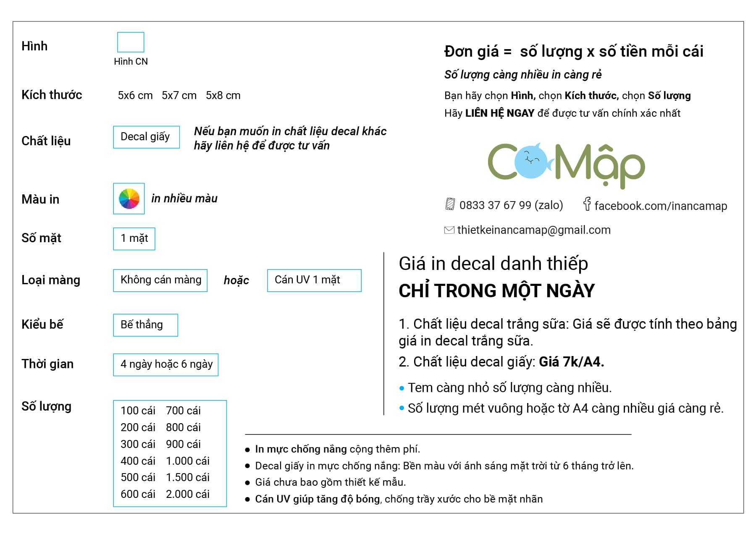
Task: Select 4 ngày hoặc 6 ngày timing box
Action: click(x=166, y=364)
